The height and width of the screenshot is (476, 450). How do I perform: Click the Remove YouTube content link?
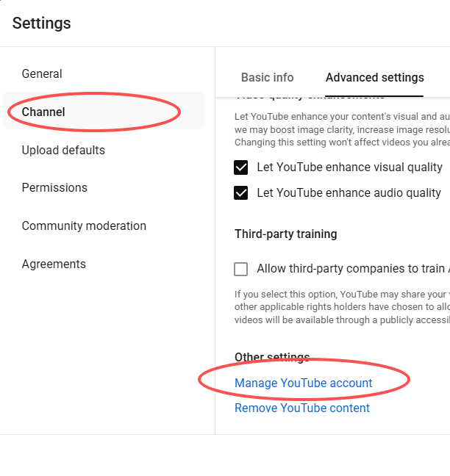(x=301, y=408)
